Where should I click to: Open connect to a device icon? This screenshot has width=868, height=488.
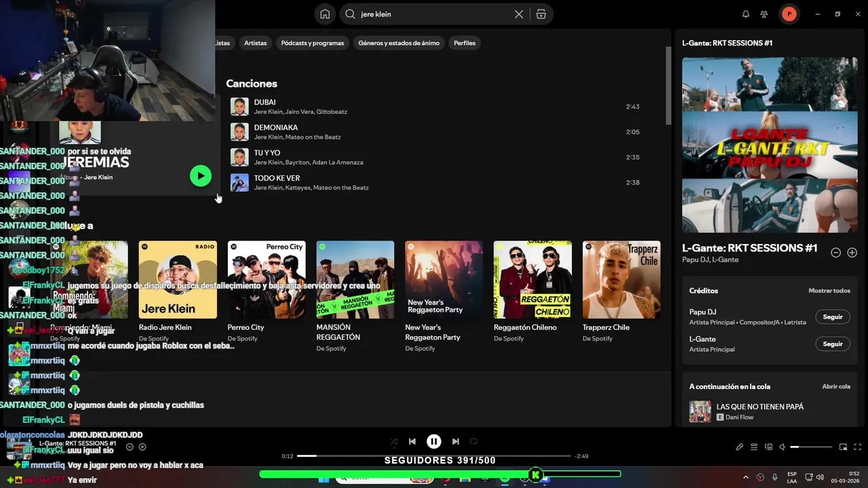pyautogui.click(x=768, y=447)
